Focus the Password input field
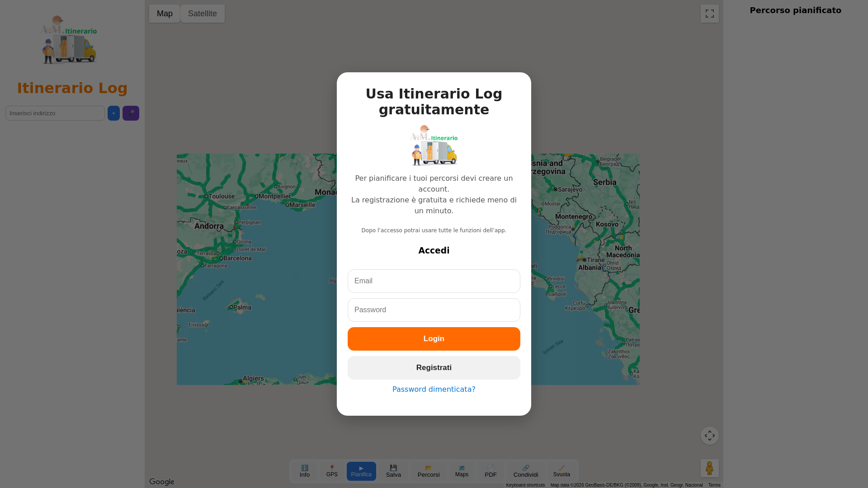 click(x=434, y=310)
